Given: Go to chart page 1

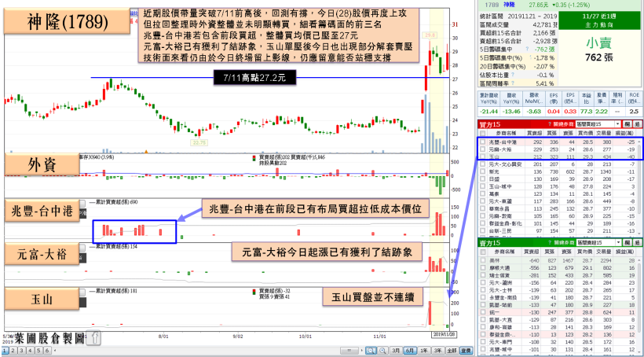Looking at the screenshot, I should [x=5, y=351].
